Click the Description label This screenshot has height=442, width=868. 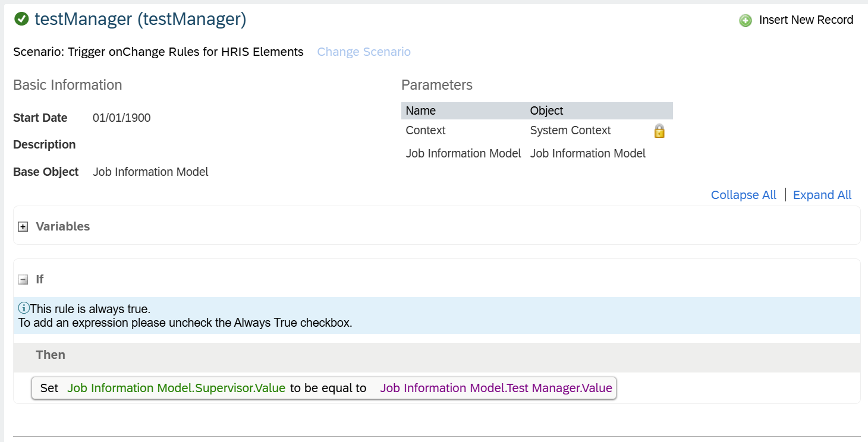45,144
